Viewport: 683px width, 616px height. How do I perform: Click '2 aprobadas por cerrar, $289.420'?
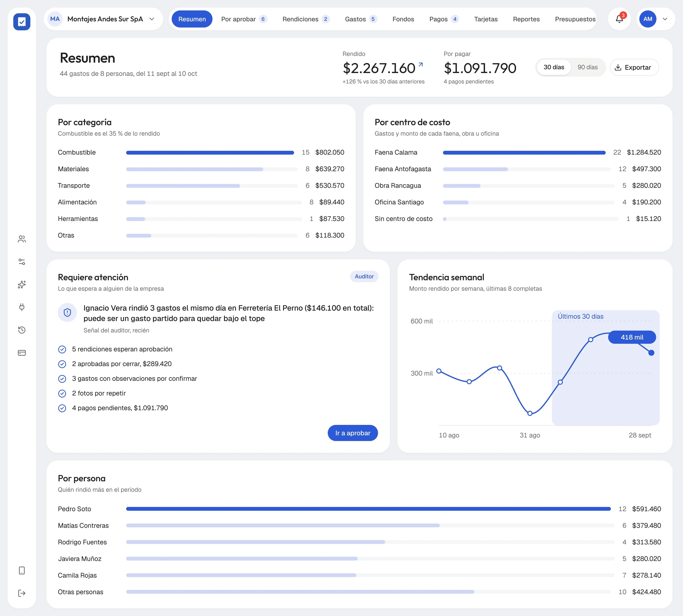(122, 364)
